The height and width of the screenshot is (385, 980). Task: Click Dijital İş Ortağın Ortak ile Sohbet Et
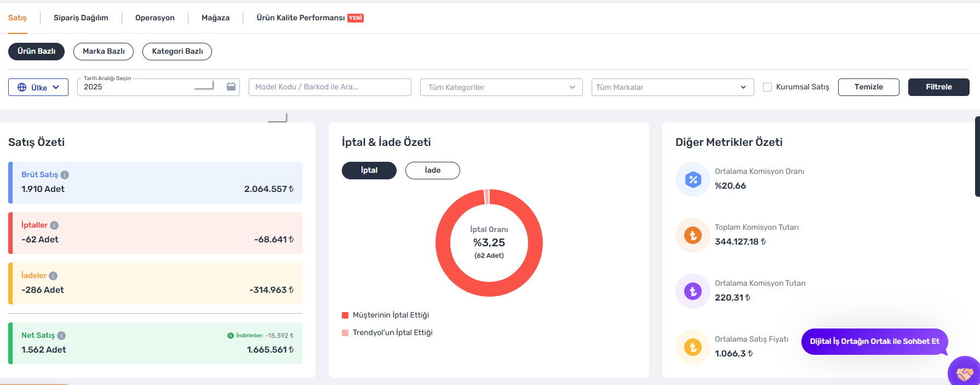(875, 342)
